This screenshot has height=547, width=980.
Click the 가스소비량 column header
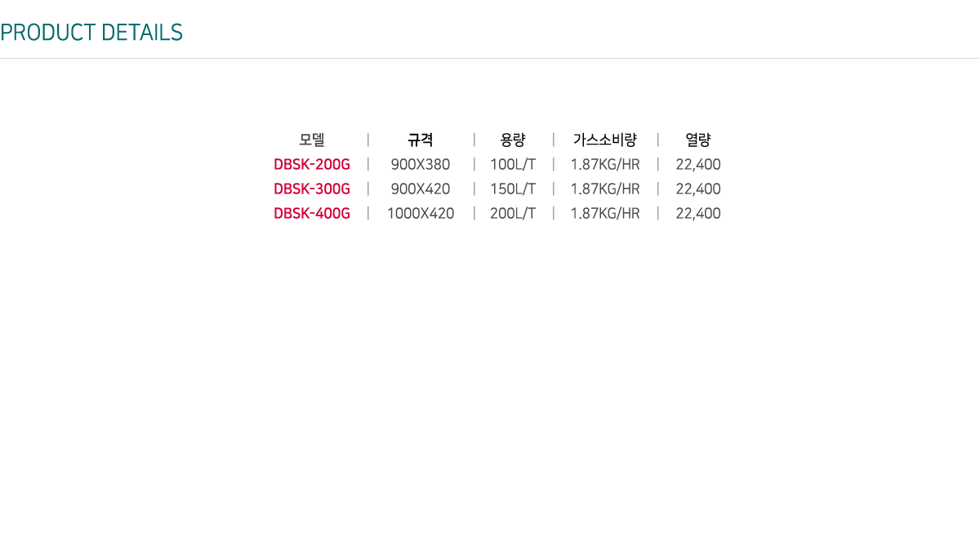click(605, 140)
